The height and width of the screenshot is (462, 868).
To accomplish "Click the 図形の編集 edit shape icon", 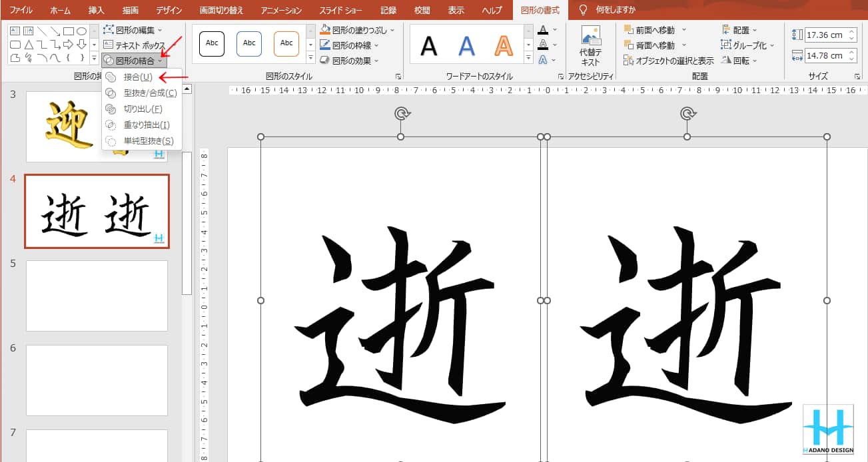I will point(109,31).
